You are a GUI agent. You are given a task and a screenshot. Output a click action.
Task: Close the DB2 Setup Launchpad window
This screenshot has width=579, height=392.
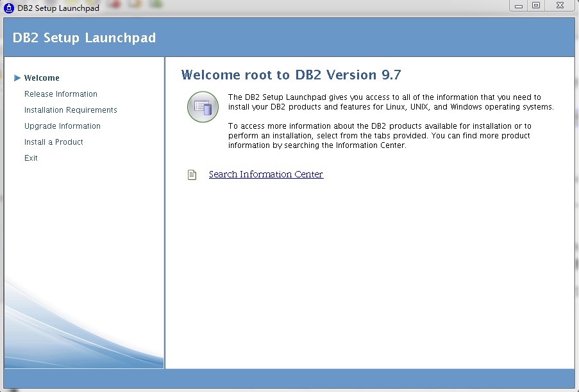[x=560, y=5]
